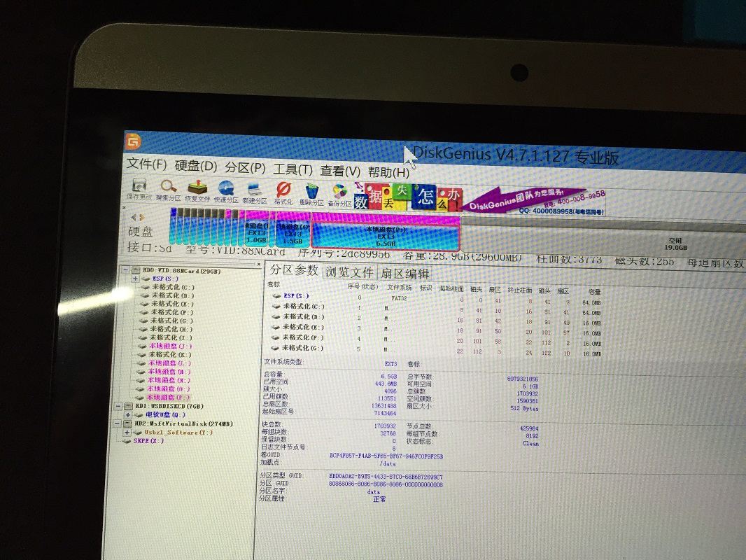Open the 备份分区 (backup partition) tool
Screen dimensions: 746x560
(x=339, y=195)
